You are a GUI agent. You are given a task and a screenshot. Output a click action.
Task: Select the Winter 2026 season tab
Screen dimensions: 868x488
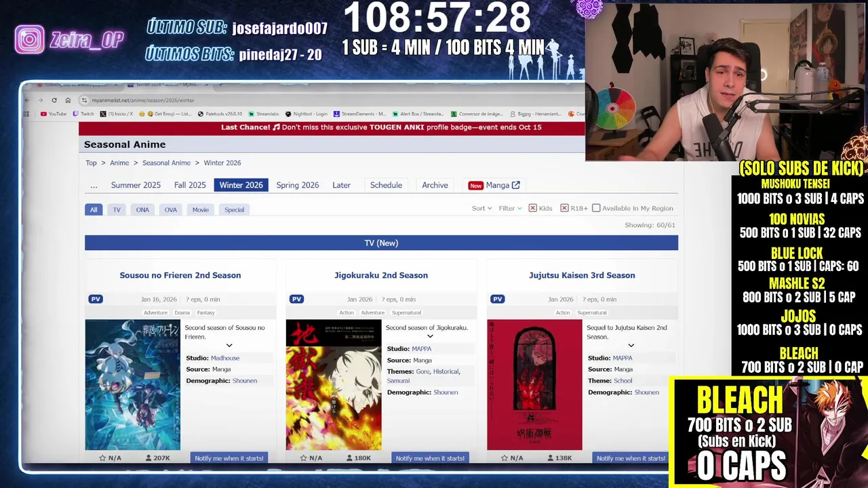241,185
